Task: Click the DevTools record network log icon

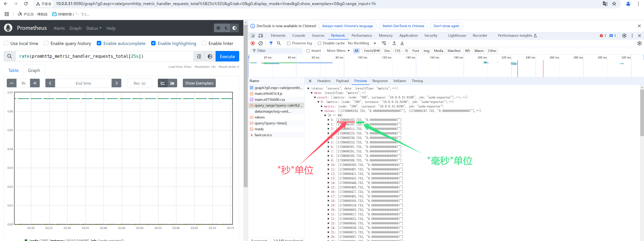Action: (253, 43)
